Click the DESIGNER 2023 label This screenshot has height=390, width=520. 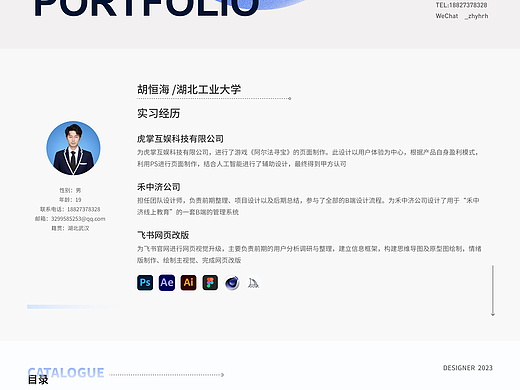pos(468,368)
